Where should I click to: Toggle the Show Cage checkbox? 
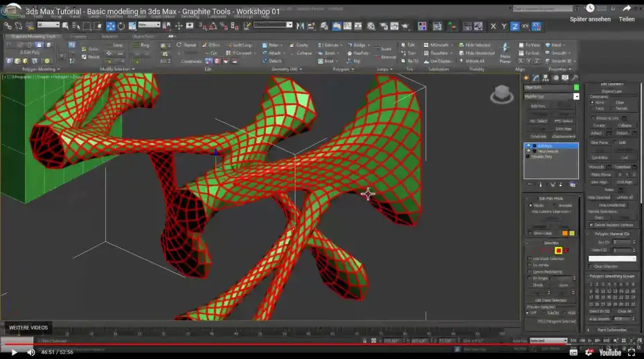point(530,233)
